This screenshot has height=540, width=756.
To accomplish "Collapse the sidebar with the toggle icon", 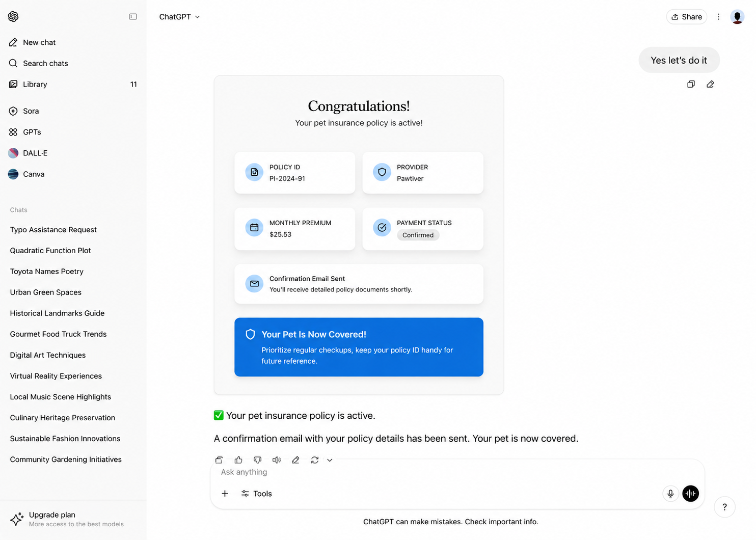I will [133, 17].
